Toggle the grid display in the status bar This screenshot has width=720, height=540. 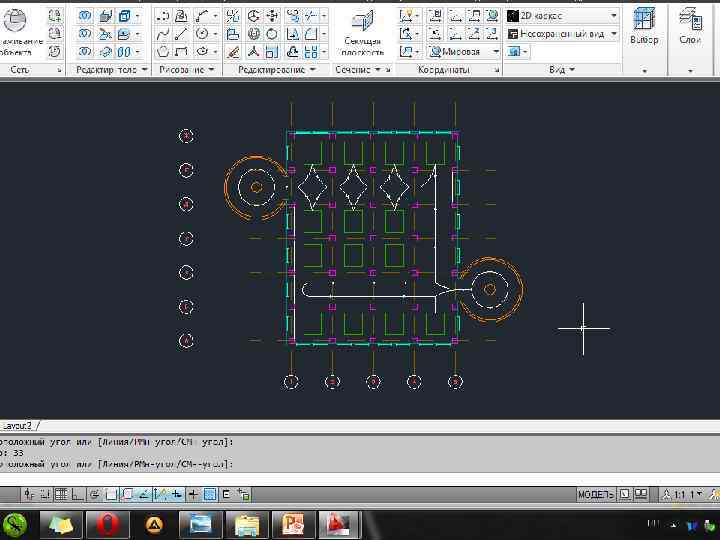tap(60, 494)
